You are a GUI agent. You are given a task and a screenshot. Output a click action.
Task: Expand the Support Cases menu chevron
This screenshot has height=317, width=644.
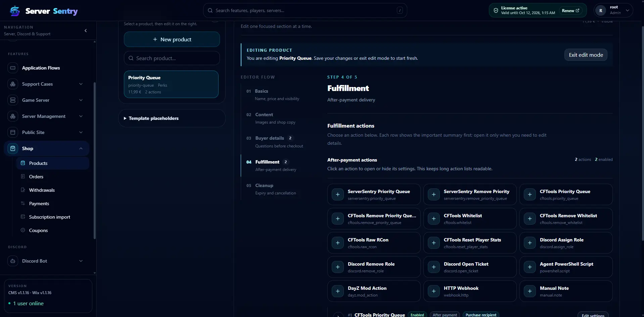[x=81, y=84]
